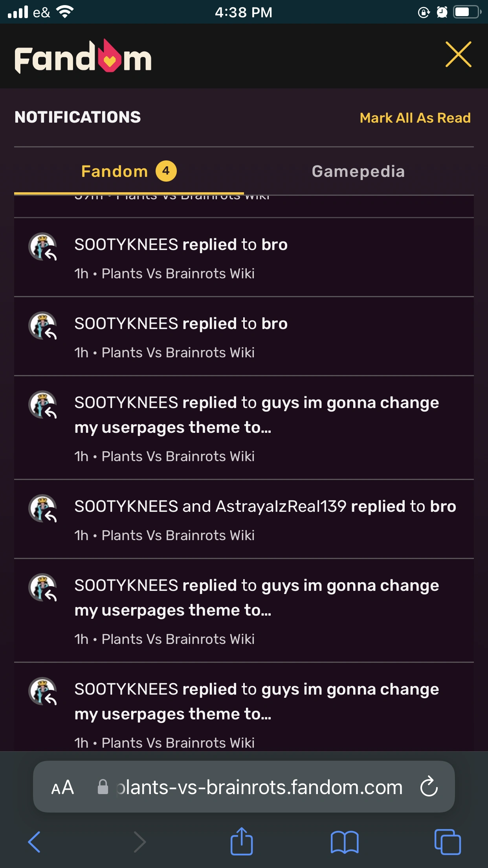The image size is (488, 868).
Task: Select the Fandom notifications tab
Action: tap(114, 171)
